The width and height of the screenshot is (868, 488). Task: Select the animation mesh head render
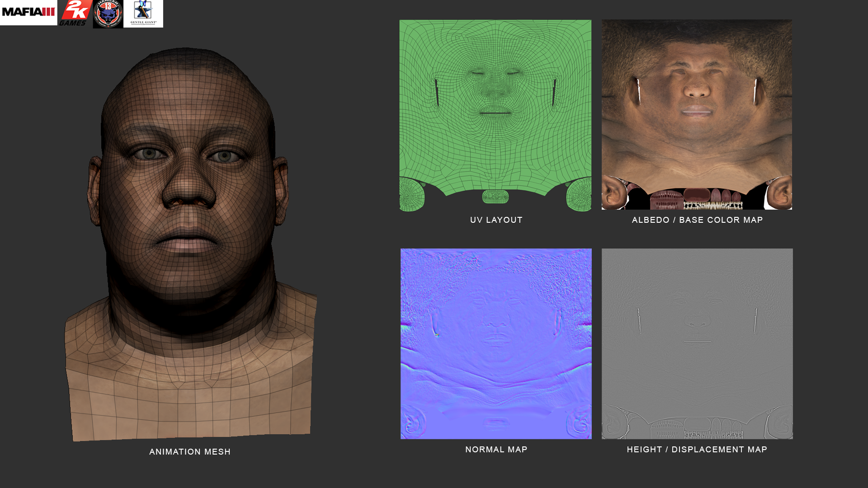pyautogui.click(x=190, y=244)
